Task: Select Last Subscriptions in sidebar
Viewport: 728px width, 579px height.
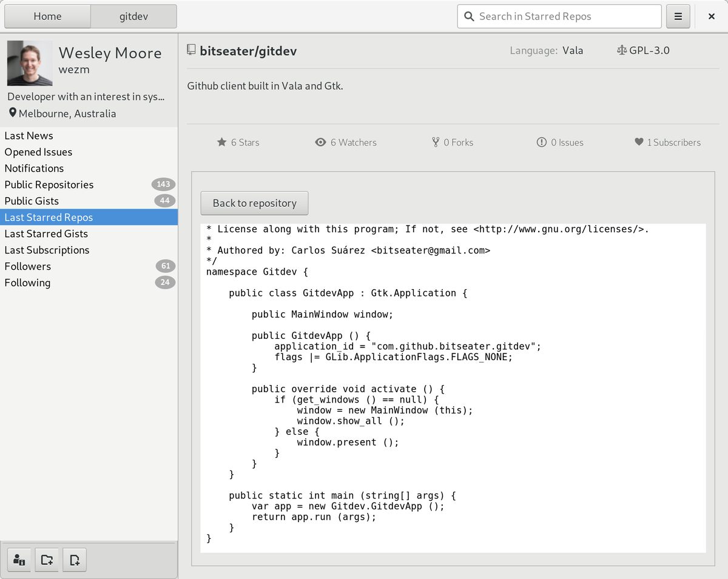Action: (x=89, y=250)
